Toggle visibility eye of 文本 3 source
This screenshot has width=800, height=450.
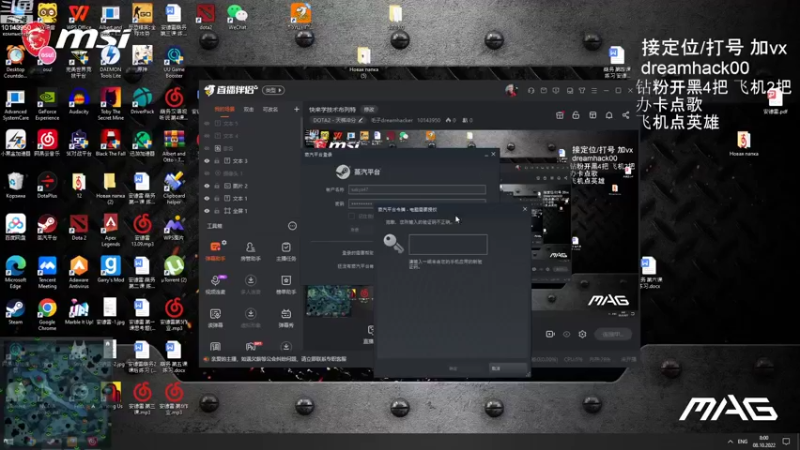point(207,161)
